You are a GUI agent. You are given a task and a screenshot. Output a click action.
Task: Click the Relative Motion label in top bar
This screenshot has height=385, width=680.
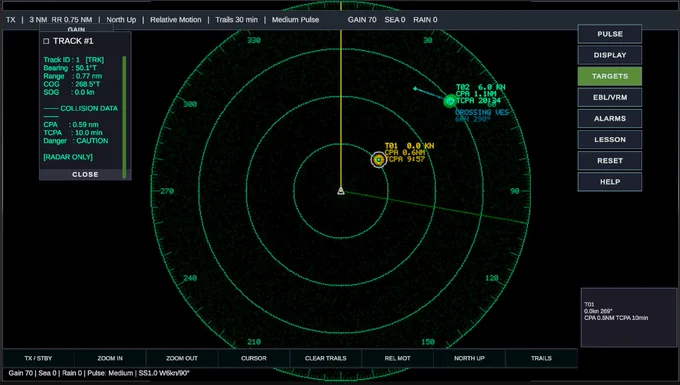(x=176, y=20)
